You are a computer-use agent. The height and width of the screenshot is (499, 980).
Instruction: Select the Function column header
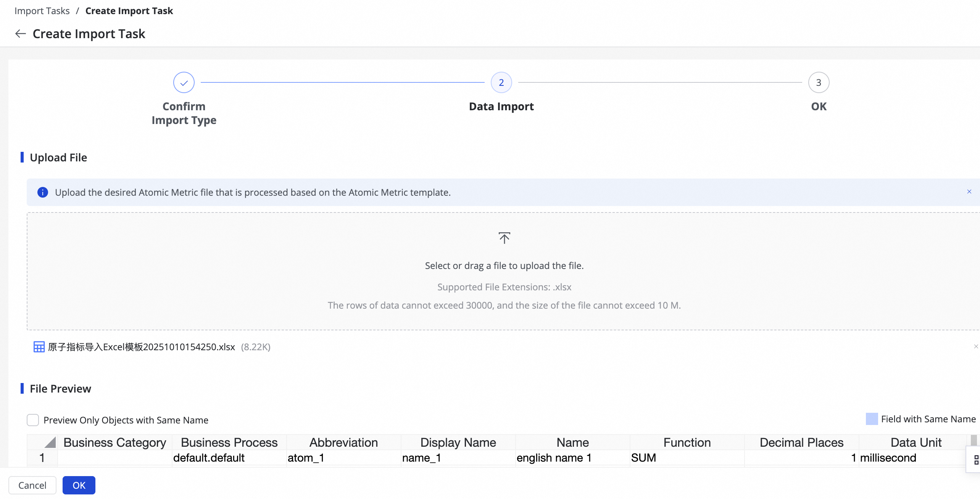[x=687, y=443]
